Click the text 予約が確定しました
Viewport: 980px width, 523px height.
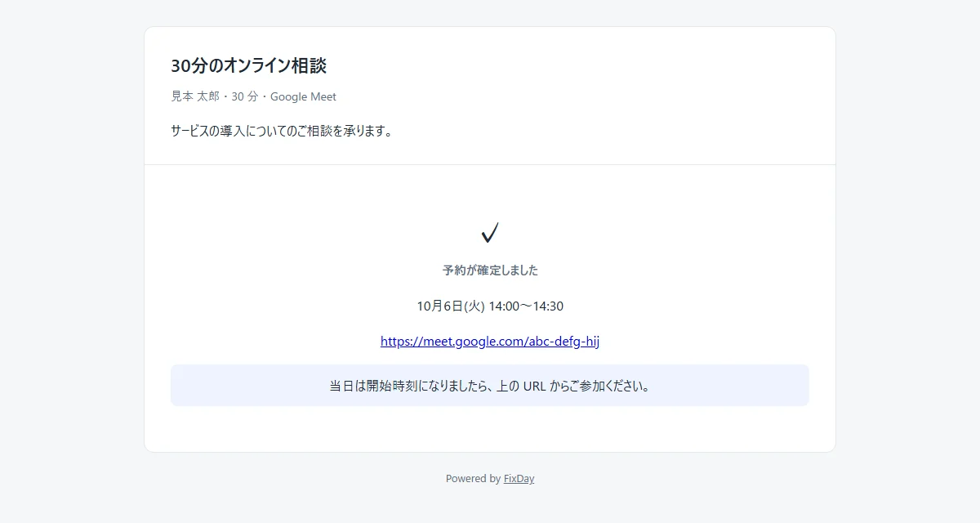[x=490, y=270]
